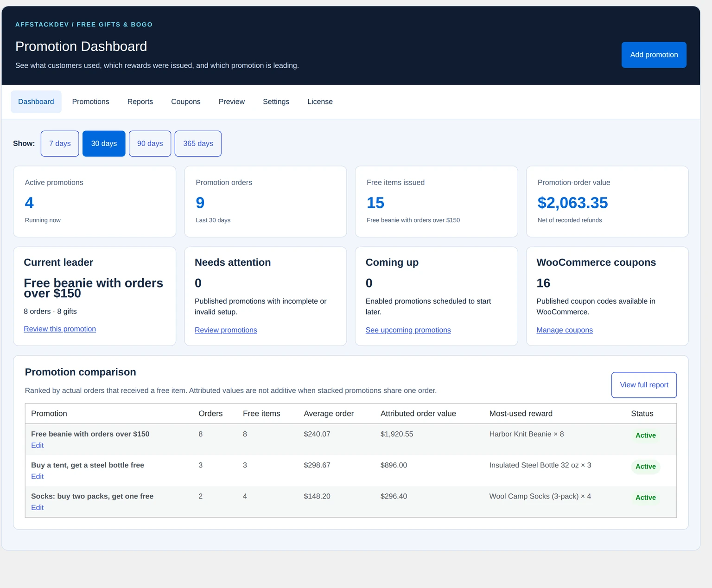Edit the Buy a tent promotion
Viewport: 712px width, 588px height.
38,476
